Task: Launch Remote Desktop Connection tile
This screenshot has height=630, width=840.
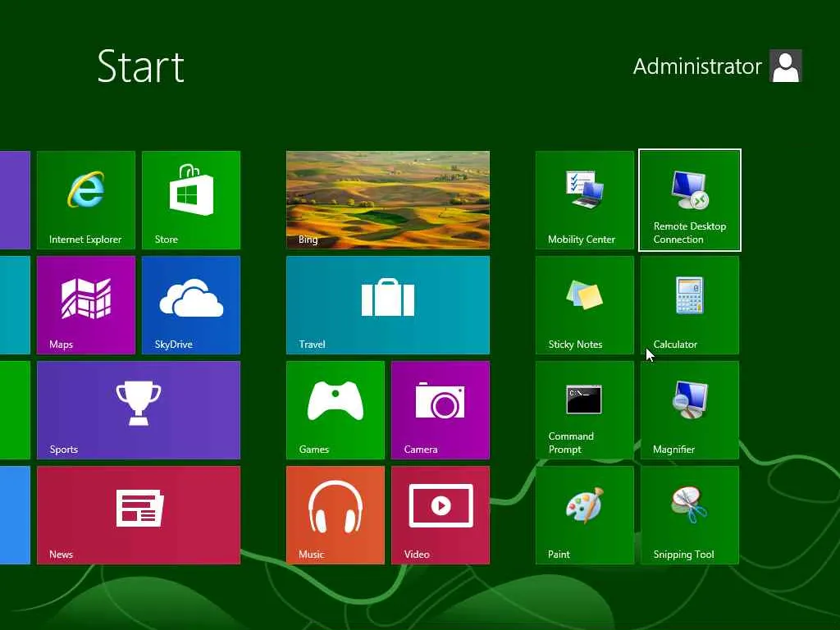Action: 689,200
